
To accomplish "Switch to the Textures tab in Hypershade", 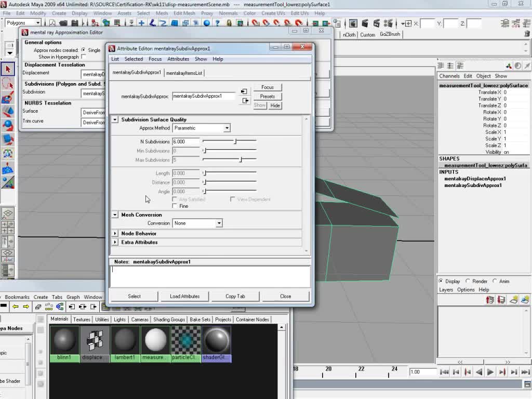I will [82, 320].
